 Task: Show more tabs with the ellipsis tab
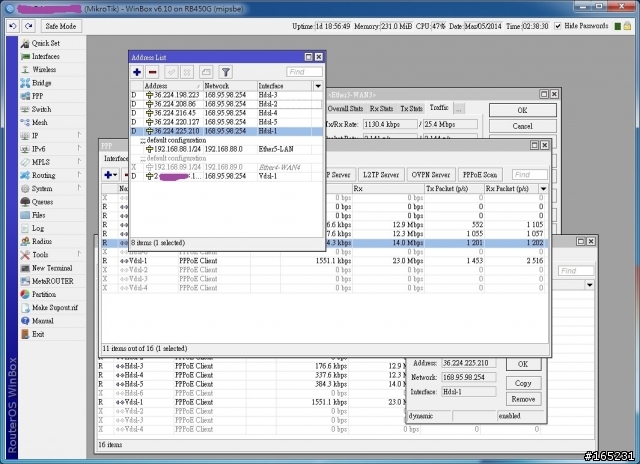click(459, 109)
